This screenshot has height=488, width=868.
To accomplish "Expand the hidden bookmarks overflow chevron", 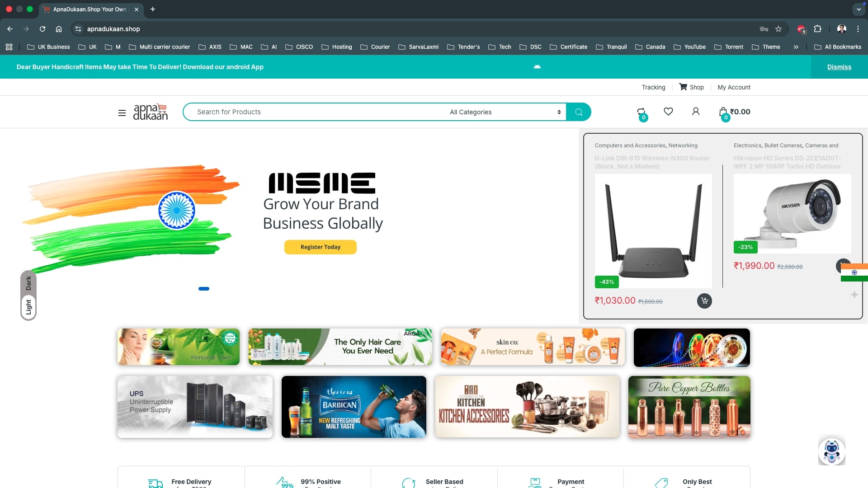I will [796, 47].
